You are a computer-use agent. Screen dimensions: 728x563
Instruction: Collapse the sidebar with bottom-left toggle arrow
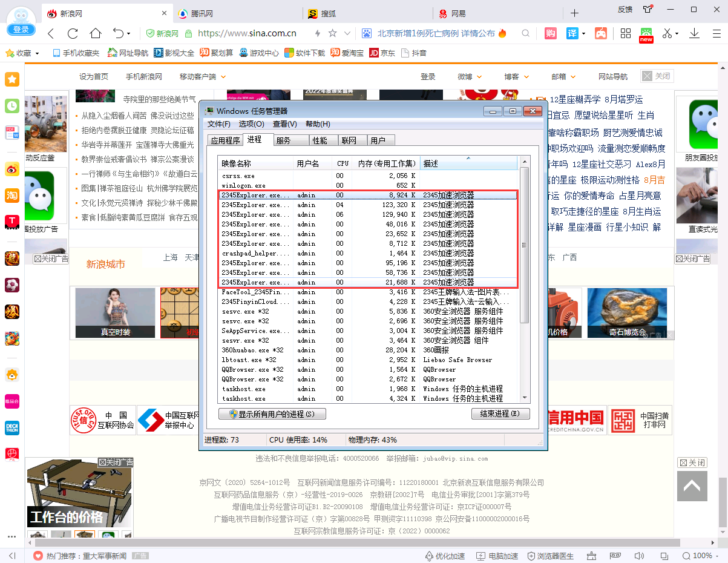12,556
